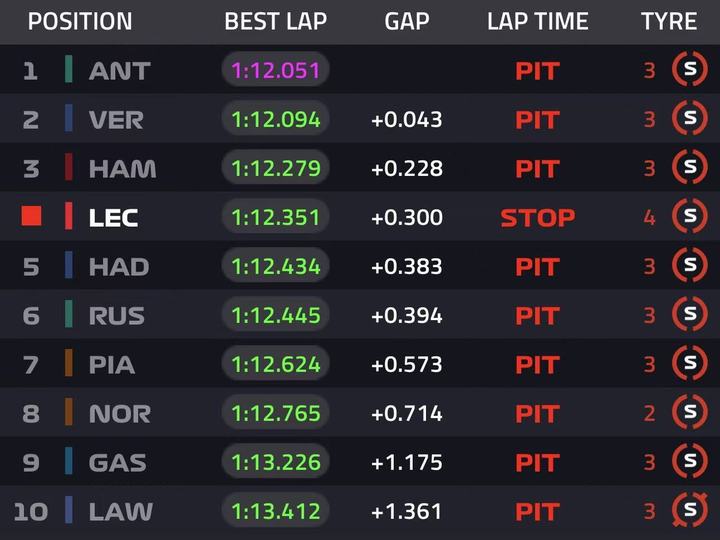Sort by the GAP column header
The image size is (720, 540).
[x=407, y=22]
